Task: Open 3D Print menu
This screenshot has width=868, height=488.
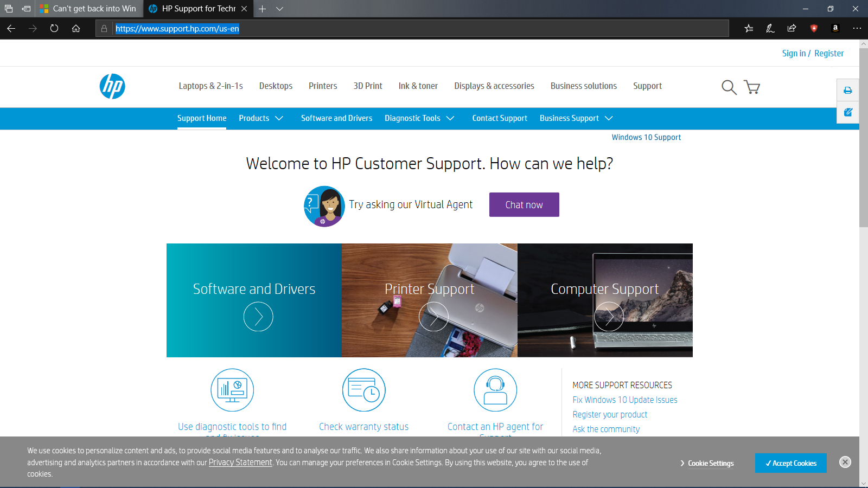Action: pyautogui.click(x=368, y=86)
